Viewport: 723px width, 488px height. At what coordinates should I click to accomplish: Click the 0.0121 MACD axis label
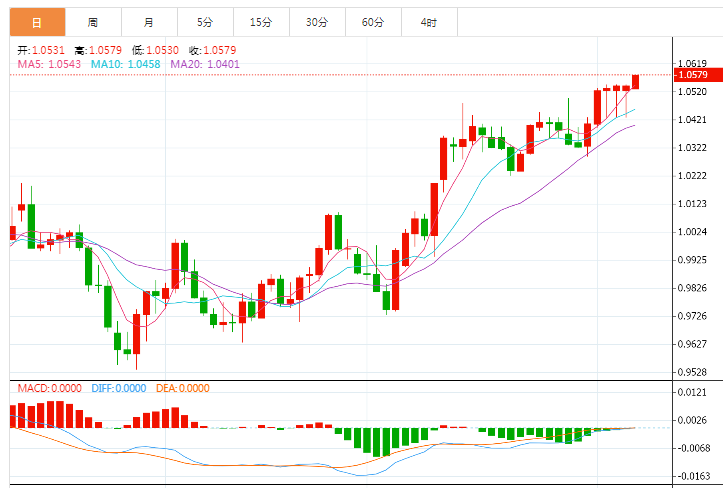click(x=692, y=393)
